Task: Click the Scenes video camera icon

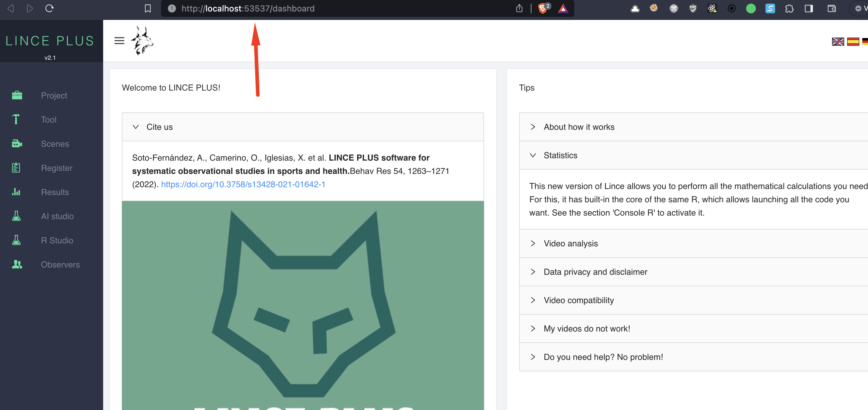Action: [x=17, y=144]
